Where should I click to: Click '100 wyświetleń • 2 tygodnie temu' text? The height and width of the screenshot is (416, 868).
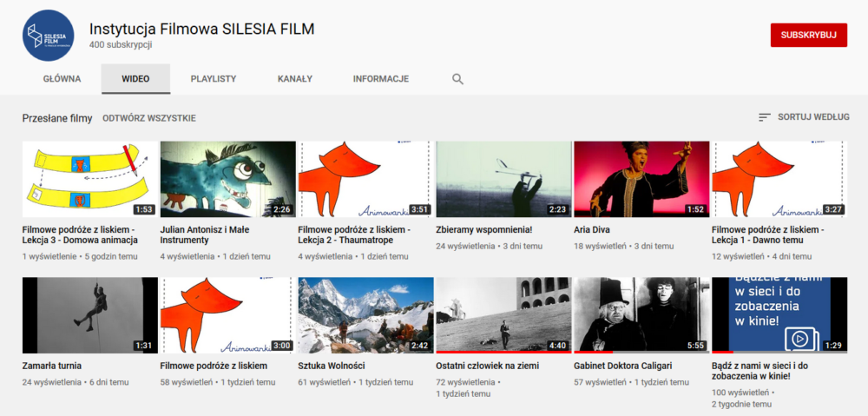click(x=745, y=399)
